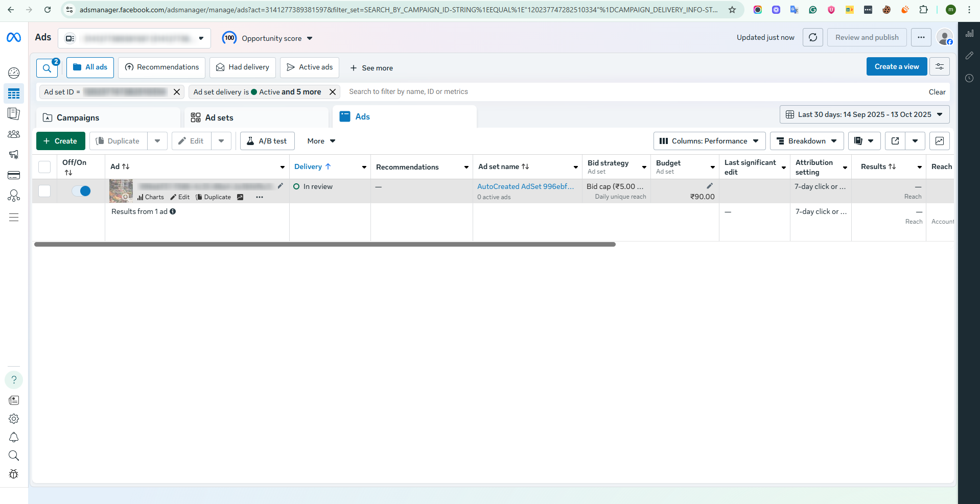Open the sidebar settings gear icon

tap(14, 419)
